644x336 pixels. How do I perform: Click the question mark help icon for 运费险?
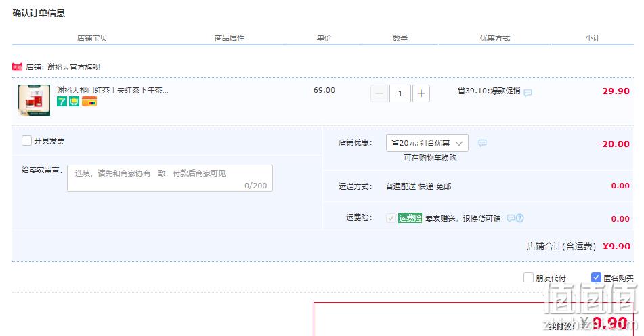click(520, 218)
